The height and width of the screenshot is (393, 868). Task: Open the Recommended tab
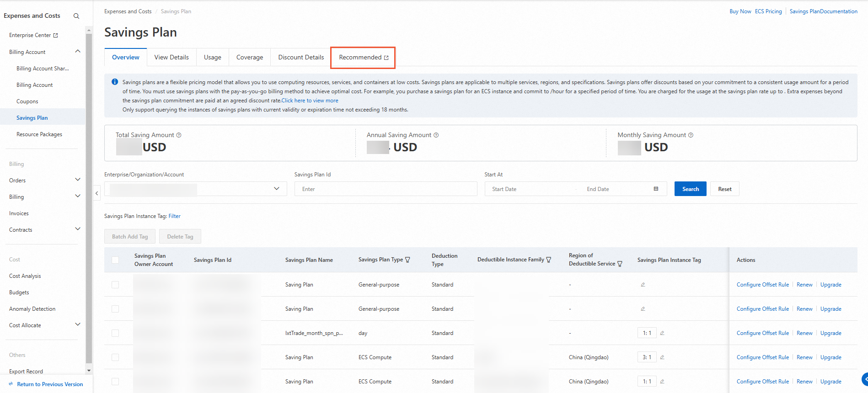coord(363,57)
